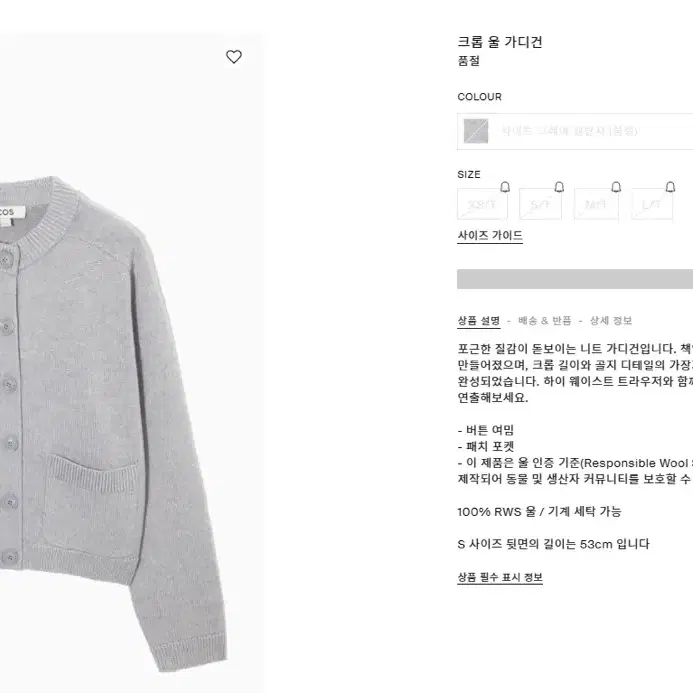This screenshot has width=693, height=693.
Task: Click the greyed-out add to cart bar
Action: [575, 279]
